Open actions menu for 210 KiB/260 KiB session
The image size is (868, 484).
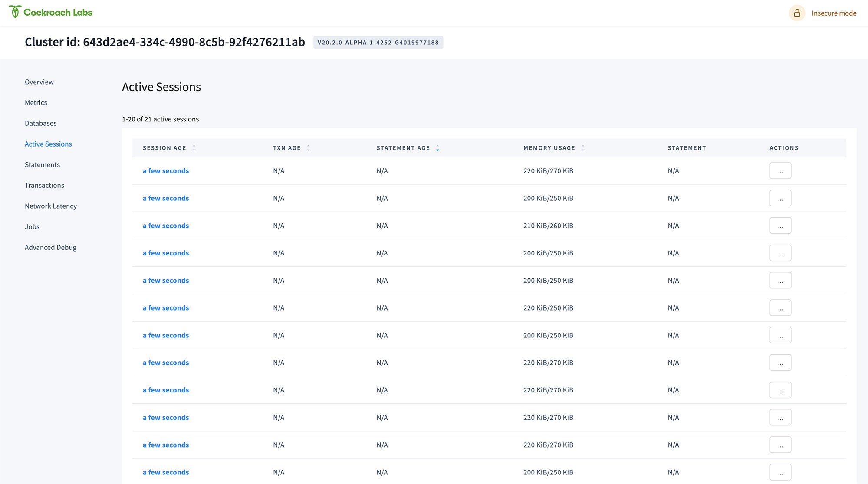[x=780, y=226]
